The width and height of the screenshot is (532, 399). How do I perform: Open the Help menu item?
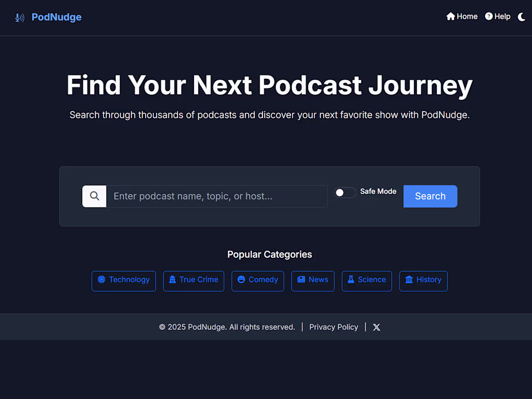point(498,16)
